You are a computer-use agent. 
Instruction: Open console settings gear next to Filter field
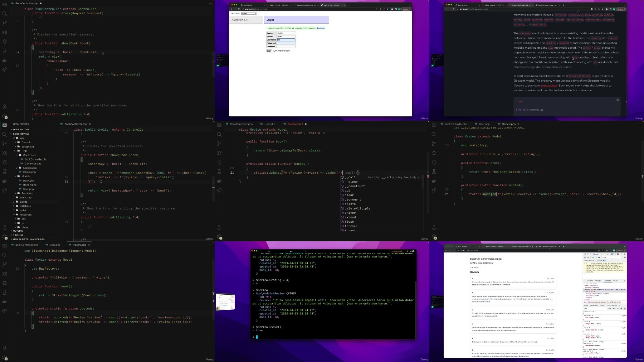tap(625, 257)
